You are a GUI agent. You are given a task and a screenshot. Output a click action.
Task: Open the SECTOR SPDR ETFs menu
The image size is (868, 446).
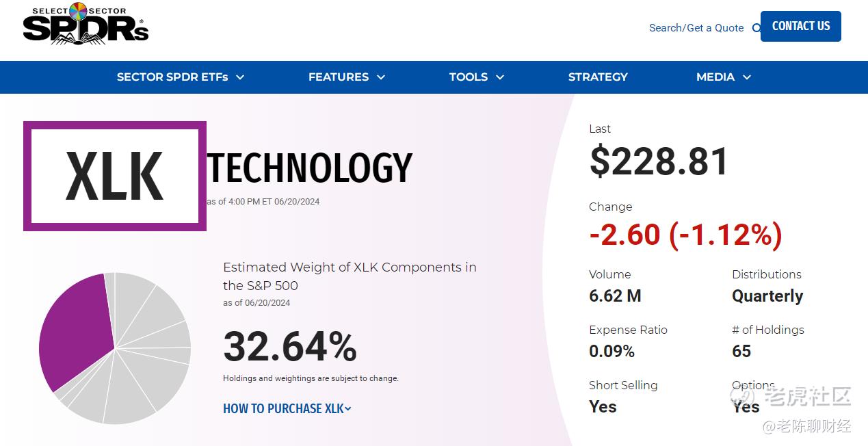[x=172, y=77]
